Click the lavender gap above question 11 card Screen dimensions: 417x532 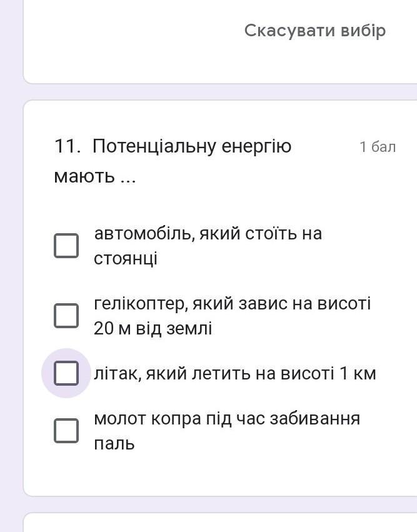tap(219, 92)
